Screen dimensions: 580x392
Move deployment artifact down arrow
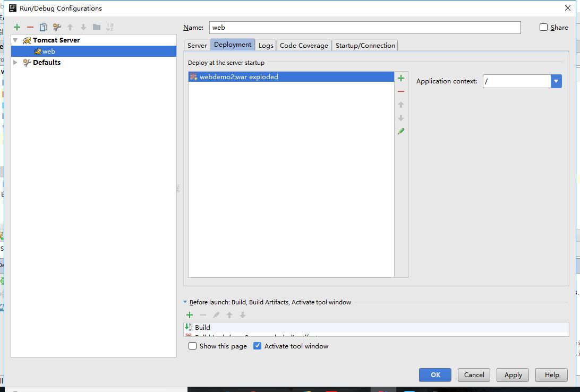[x=401, y=118]
